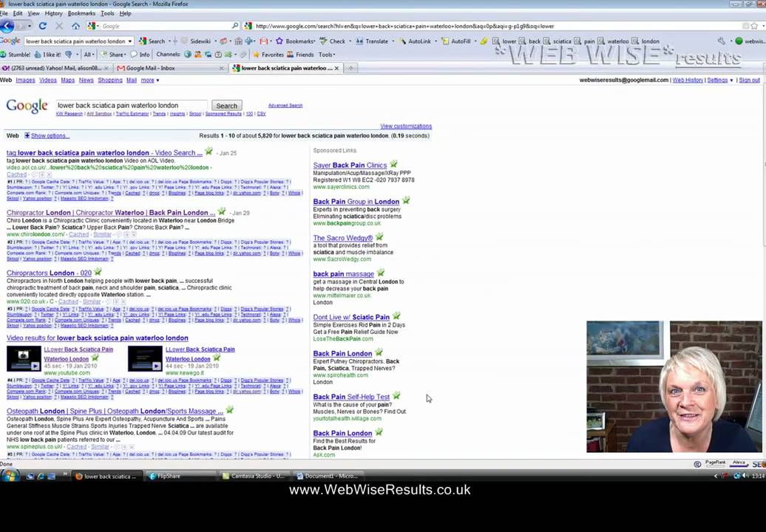Click the 'Sign out' link
This screenshot has height=532, width=766.
750,80
